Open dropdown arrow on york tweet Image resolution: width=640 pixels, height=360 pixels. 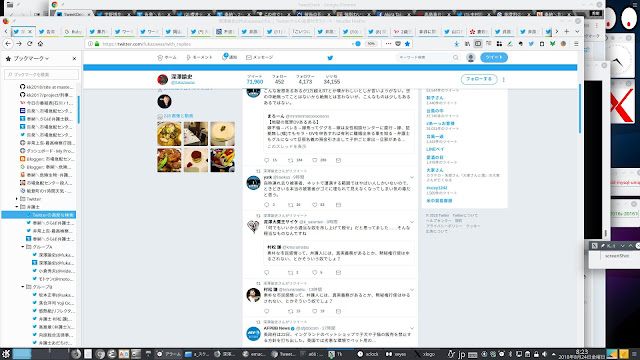pyautogui.click(x=412, y=178)
